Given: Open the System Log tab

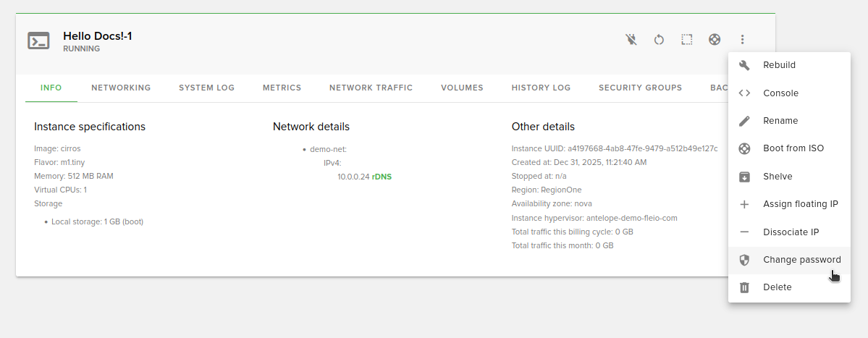Looking at the screenshot, I should point(207,88).
